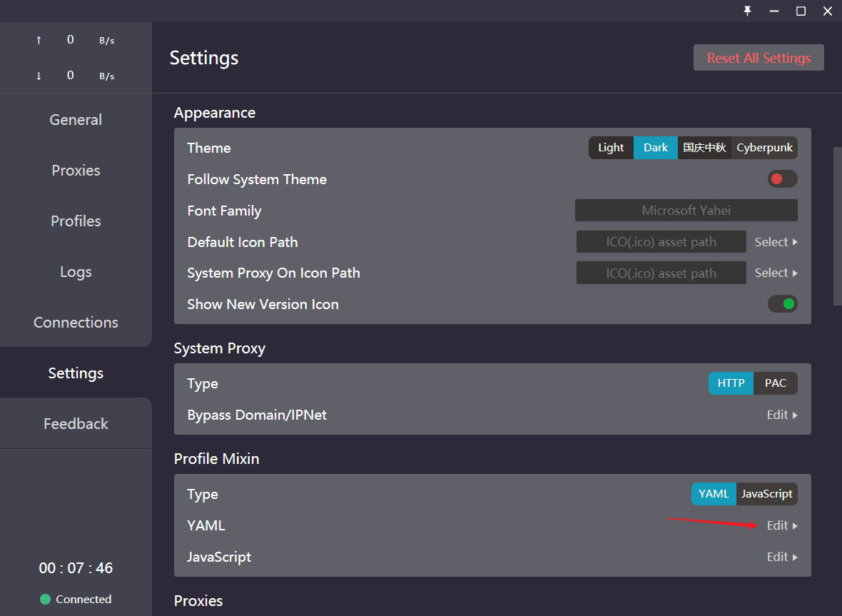842x616 pixels.
Task: Go to the Proxies tab
Action: click(x=76, y=171)
